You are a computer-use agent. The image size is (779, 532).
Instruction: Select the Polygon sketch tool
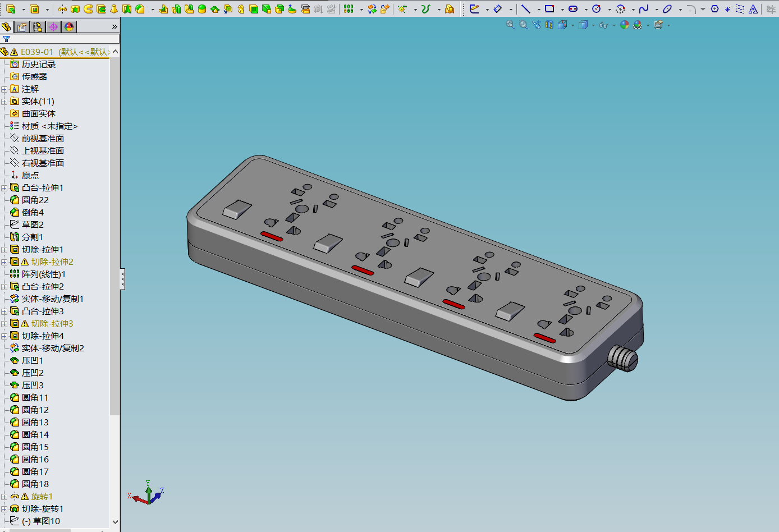(x=714, y=9)
